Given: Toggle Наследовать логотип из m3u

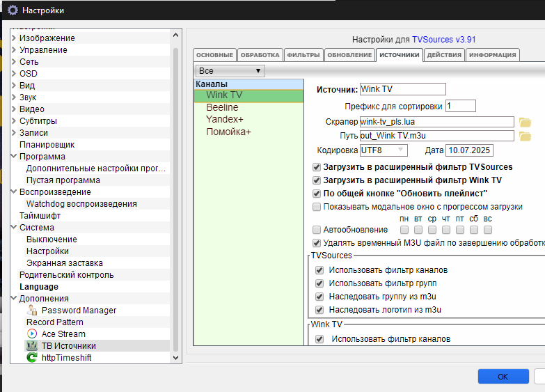Looking at the screenshot, I should click(319, 310).
